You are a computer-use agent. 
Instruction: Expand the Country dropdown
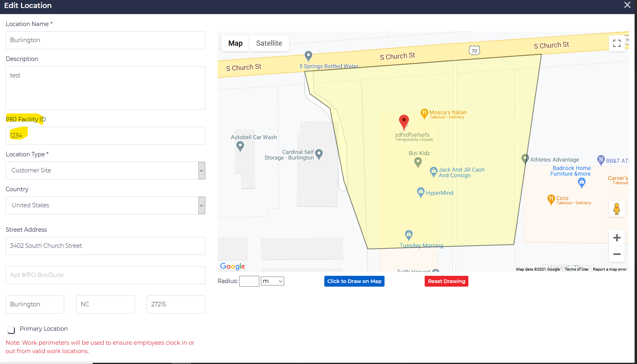105,205
